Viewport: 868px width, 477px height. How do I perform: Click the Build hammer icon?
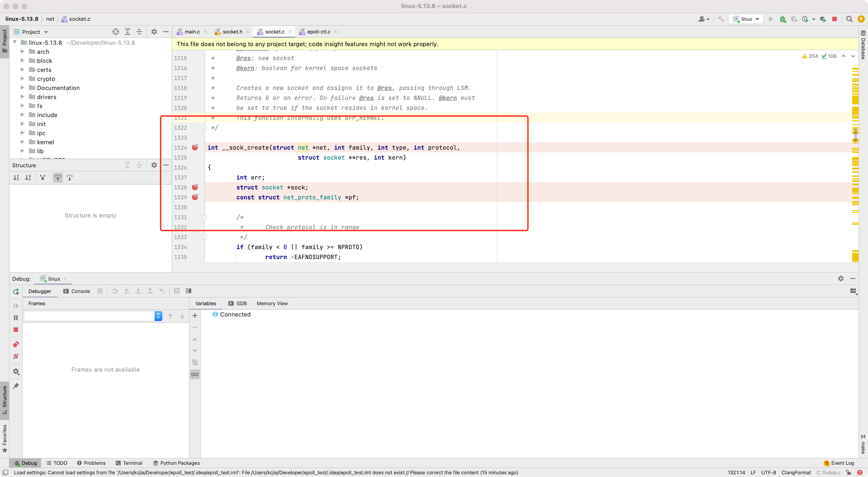pyautogui.click(x=721, y=19)
